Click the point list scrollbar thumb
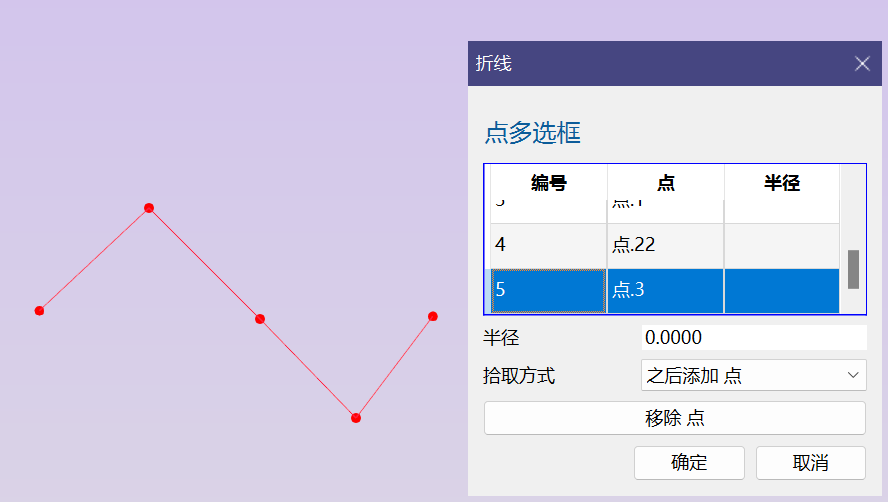The height and width of the screenshot is (502, 888). (853, 269)
